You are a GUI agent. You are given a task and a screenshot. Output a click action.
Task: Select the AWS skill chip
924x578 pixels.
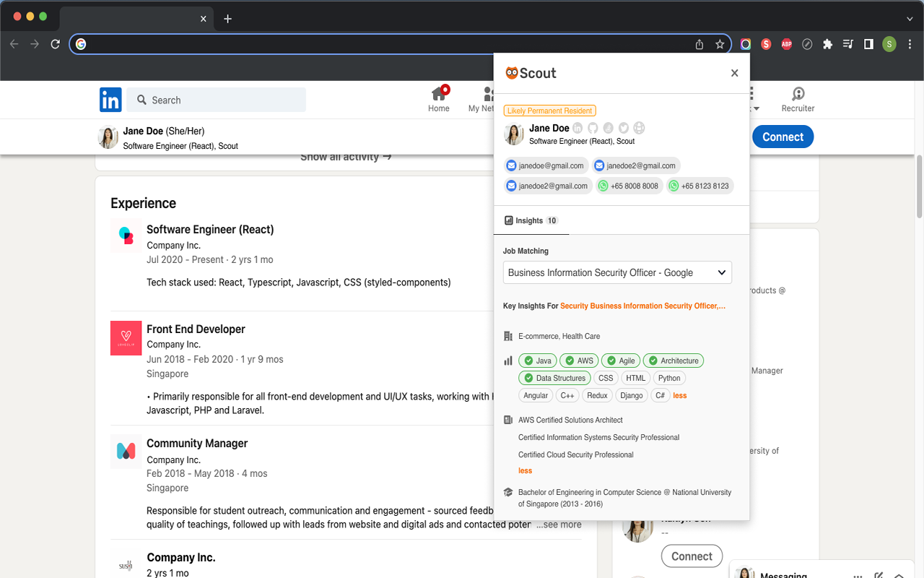point(580,361)
